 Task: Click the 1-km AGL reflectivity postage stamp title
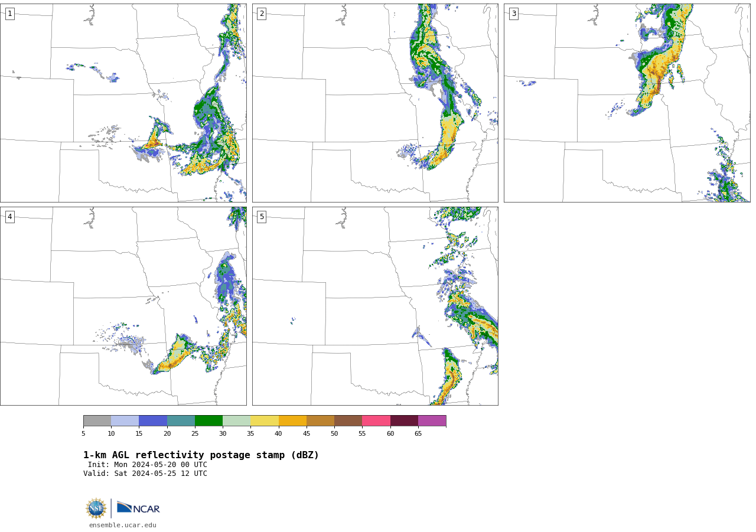click(x=201, y=455)
